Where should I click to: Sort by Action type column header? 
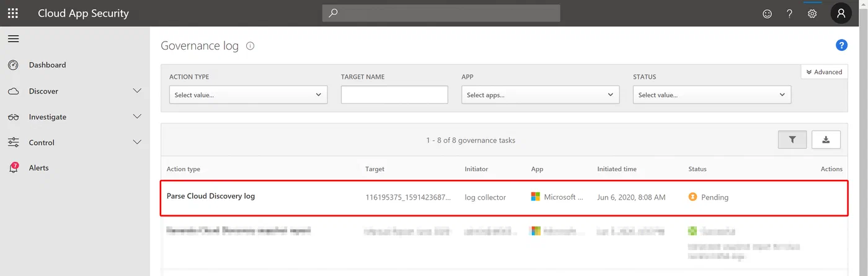[184, 169]
